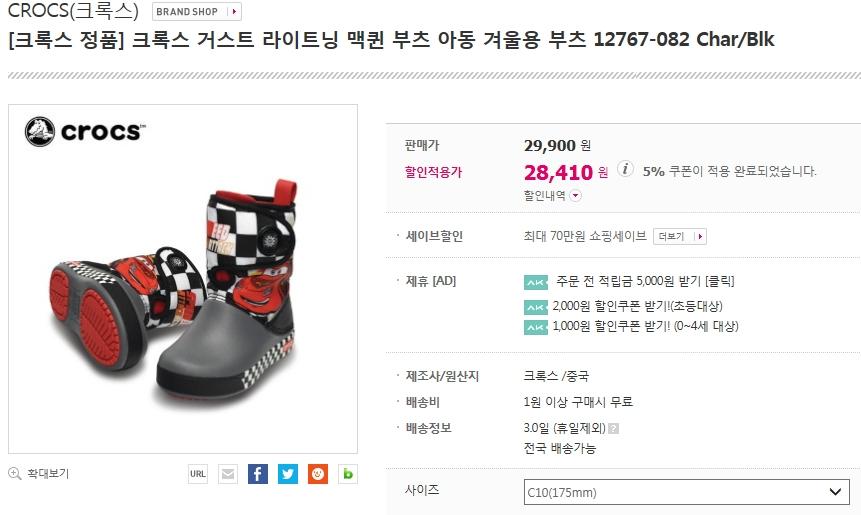Open 1,000원 할인쿠폰 받기 link
This screenshot has height=515, width=861.
(645, 326)
